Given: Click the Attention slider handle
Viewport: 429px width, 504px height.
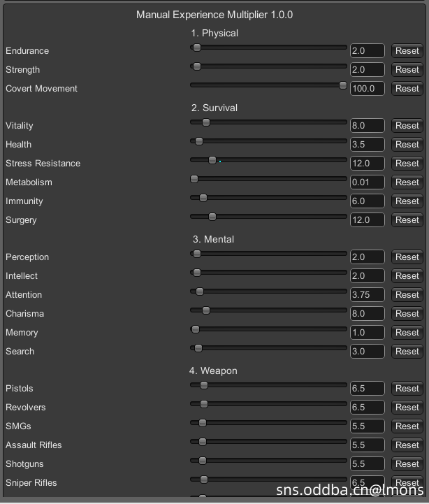Looking at the screenshot, I should (x=199, y=291).
